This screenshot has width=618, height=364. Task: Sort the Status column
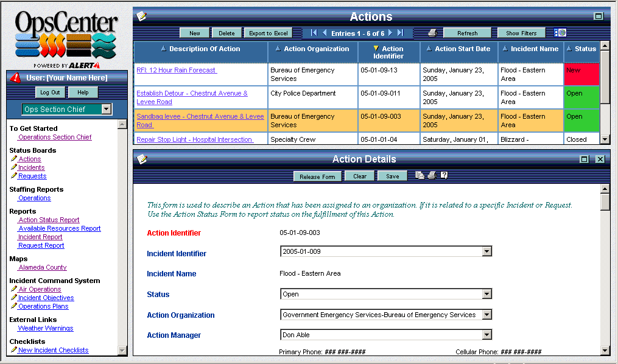click(x=569, y=49)
